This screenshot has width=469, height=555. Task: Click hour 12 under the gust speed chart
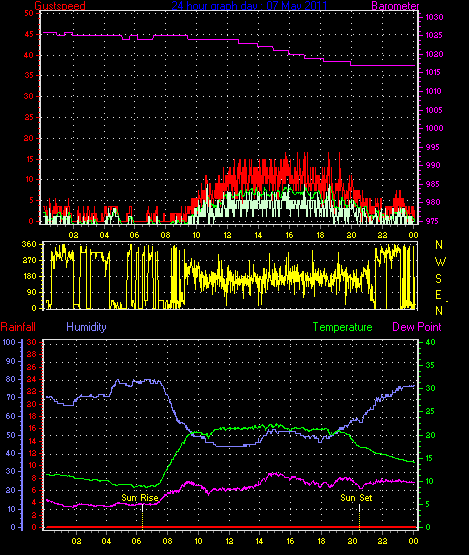coord(227,235)
